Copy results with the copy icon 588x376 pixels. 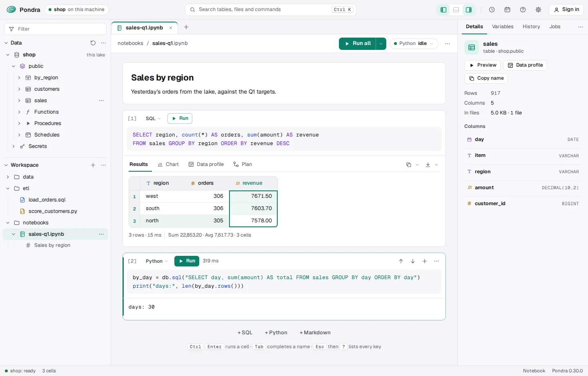(x=409, y=165)
